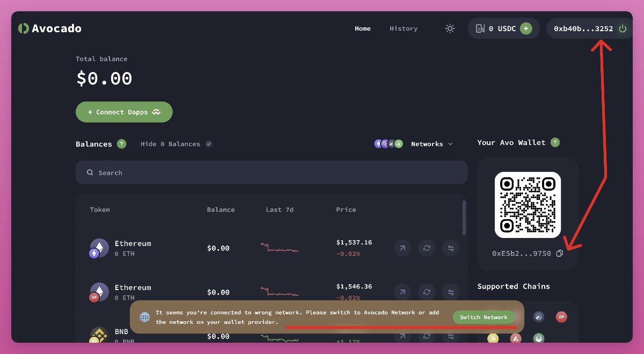The image size is (644, 354).
Task: Bridge the $1,537.16 Ethereum token
Action: tap(451, 248)
